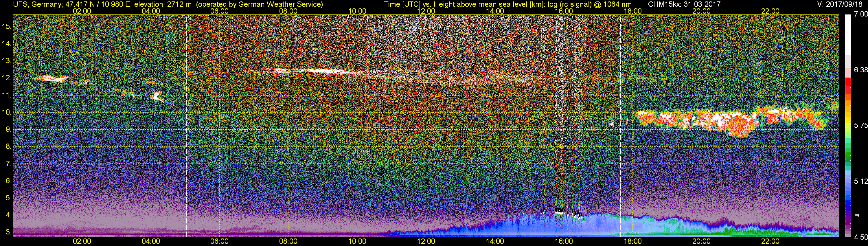Select the "8." height axis label

click(x=8, y=147)
